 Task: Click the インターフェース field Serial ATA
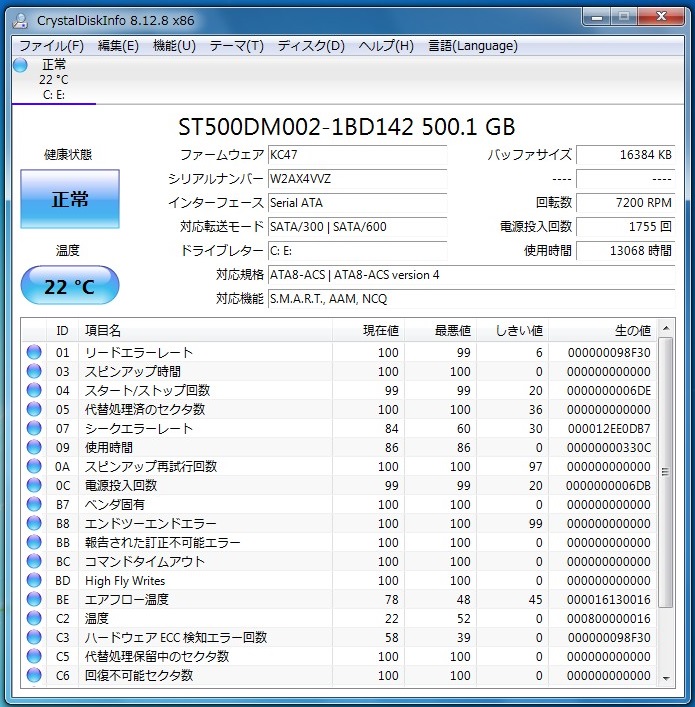click(357, 202)
